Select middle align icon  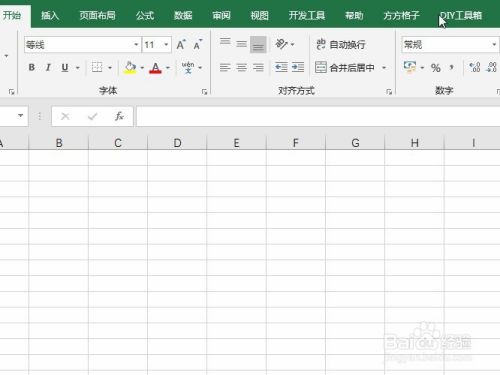[242, 44]
